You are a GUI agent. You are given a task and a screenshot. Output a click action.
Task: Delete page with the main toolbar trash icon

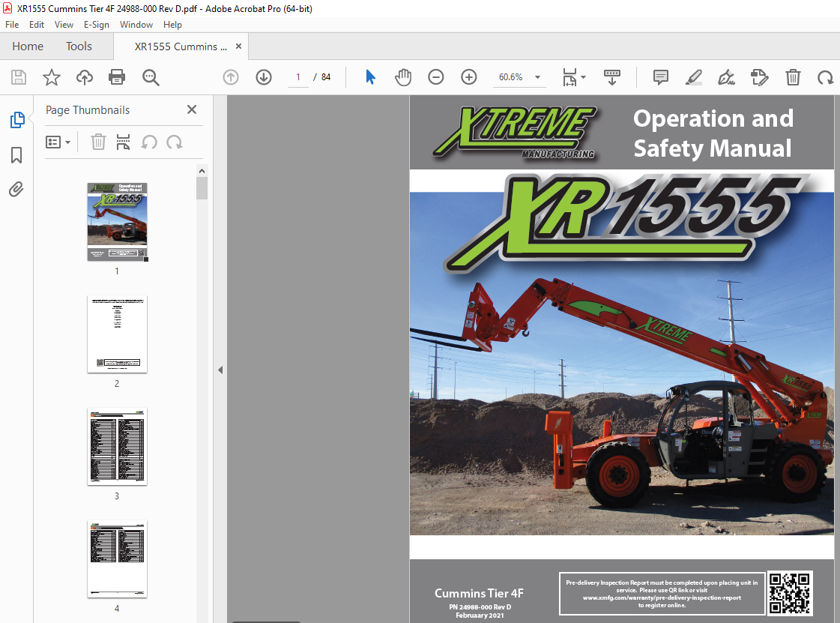tap(793, 77)
